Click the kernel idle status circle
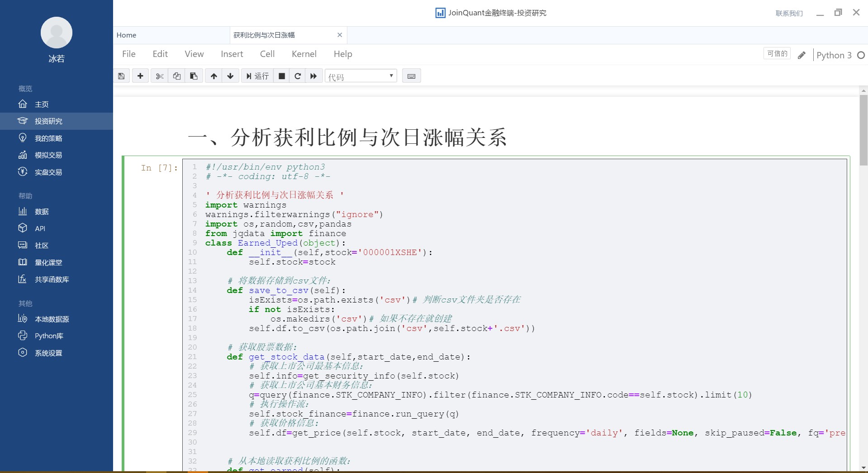The width and height of the screenshot is (868, 473). 861,55
